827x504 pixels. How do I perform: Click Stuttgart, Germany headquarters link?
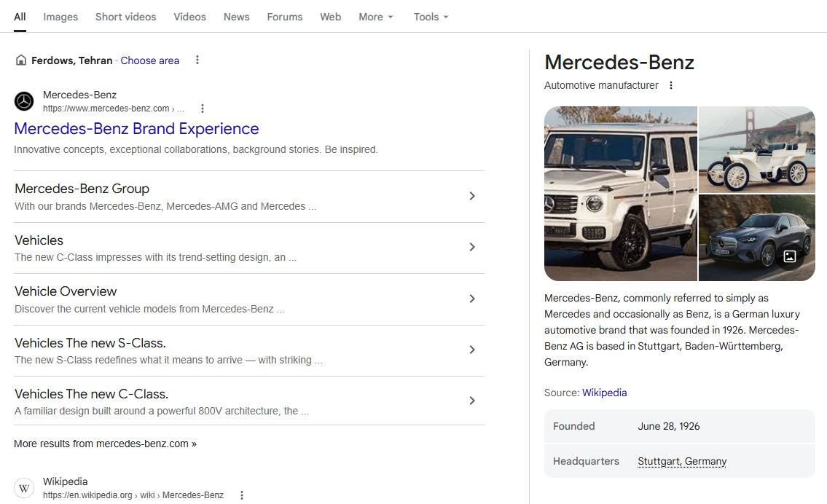[682, 461]
